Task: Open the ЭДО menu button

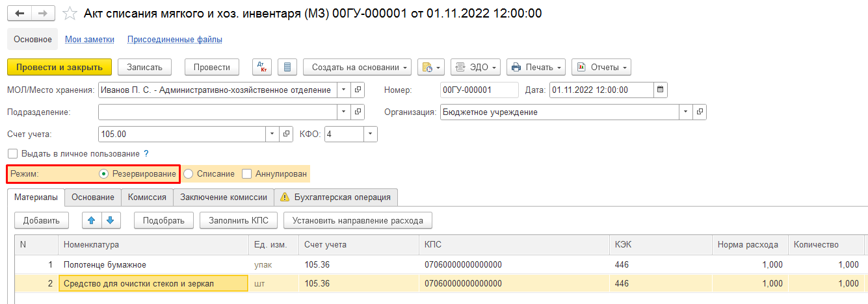Action: tap(475, 67)
